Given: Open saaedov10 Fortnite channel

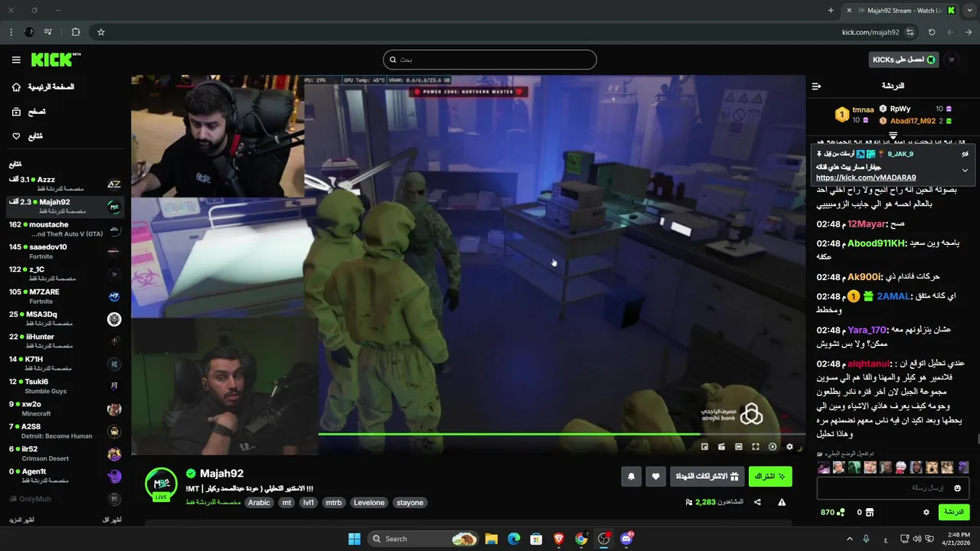Looking at the screenshot, I should point(65,251).
